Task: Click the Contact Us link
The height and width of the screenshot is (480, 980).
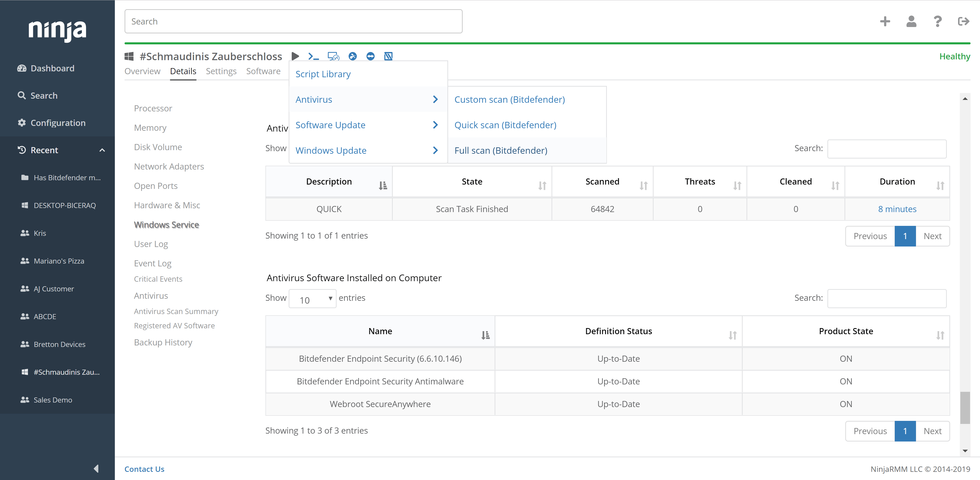Action: tap(144, 469)
